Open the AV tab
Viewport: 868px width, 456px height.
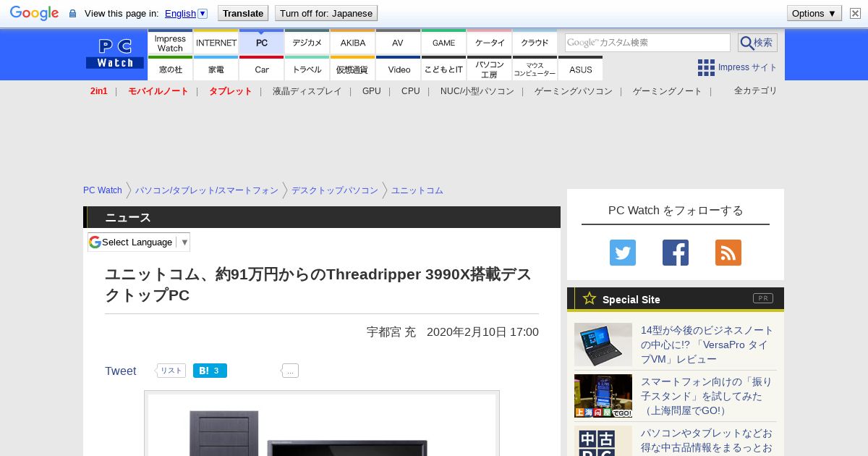[x=398, y=43]
